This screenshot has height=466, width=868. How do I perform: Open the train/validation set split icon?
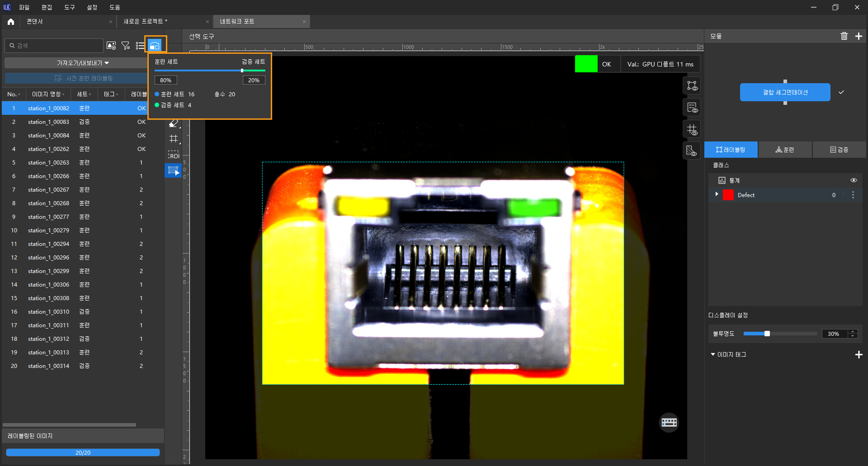pos(155,46)
